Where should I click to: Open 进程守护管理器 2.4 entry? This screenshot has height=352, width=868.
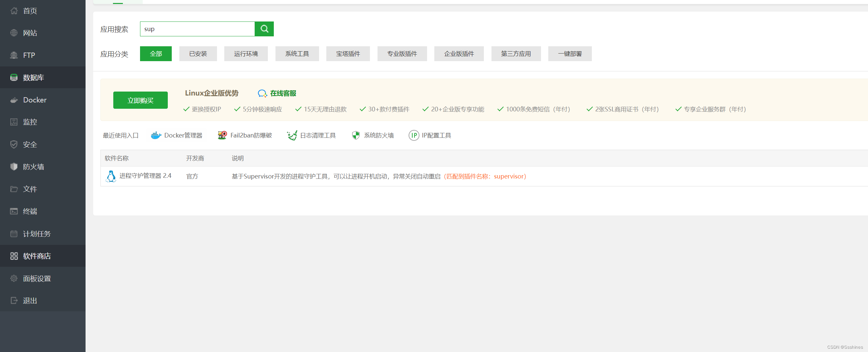click(x=145, y=176)
